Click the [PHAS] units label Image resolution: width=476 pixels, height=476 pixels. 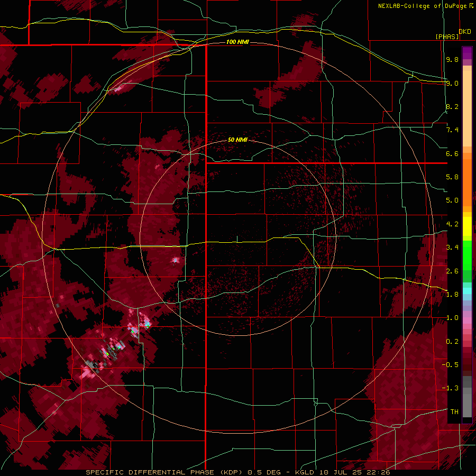(x=447, y=37)
